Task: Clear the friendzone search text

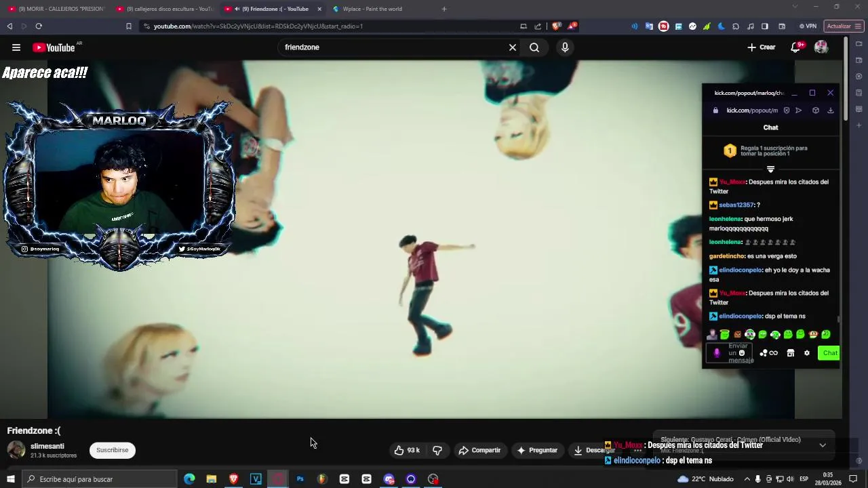Action: (x=513, y=47)
